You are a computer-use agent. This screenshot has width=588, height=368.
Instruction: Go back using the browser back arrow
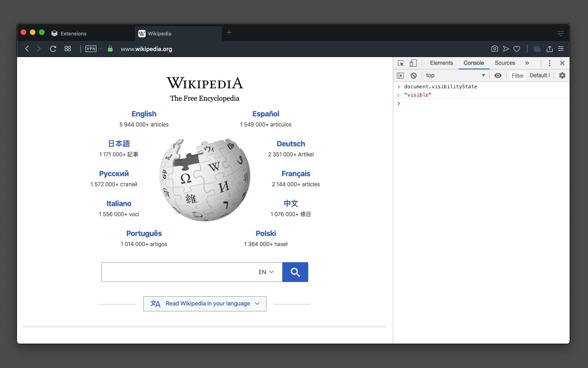[x=27, y=49]
